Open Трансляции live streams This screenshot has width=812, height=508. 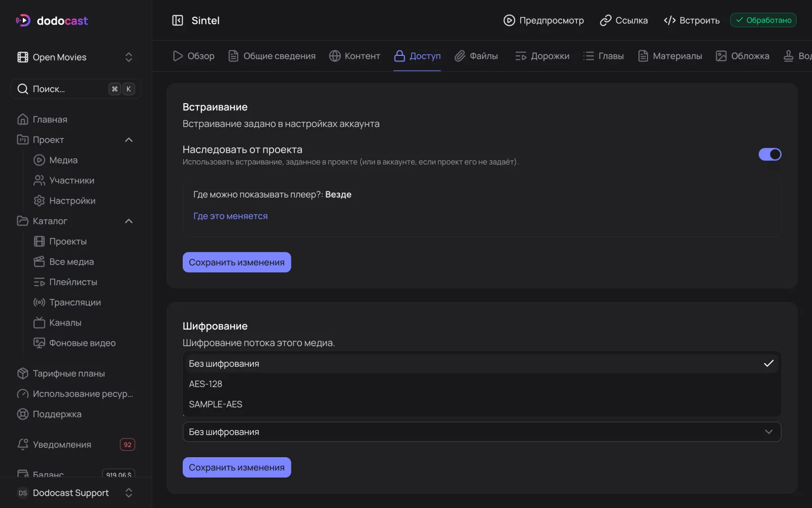point(84,302)
